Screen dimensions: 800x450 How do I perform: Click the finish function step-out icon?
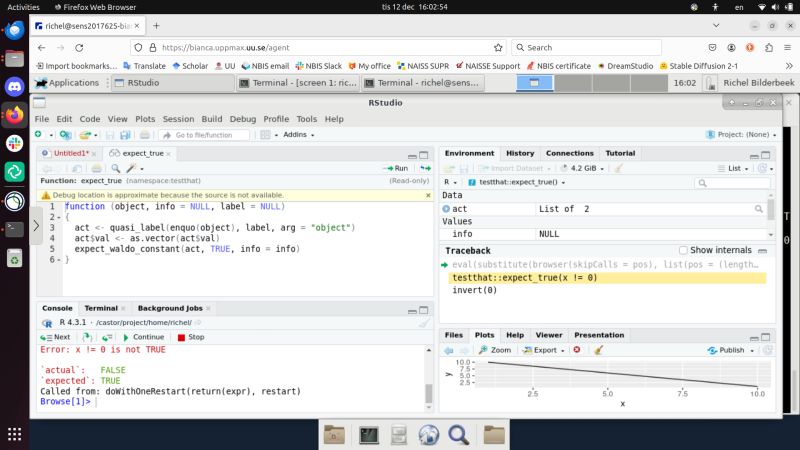click(x=107, y=337)
